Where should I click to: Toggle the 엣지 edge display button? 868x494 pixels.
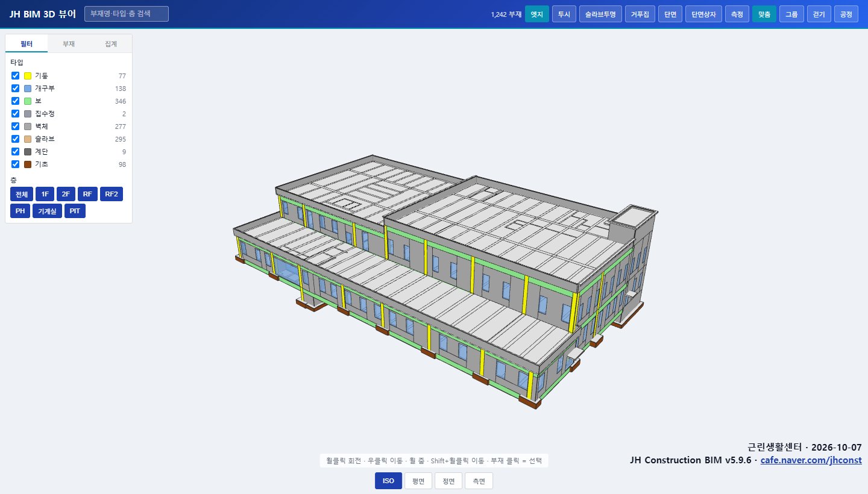point(536,14)
